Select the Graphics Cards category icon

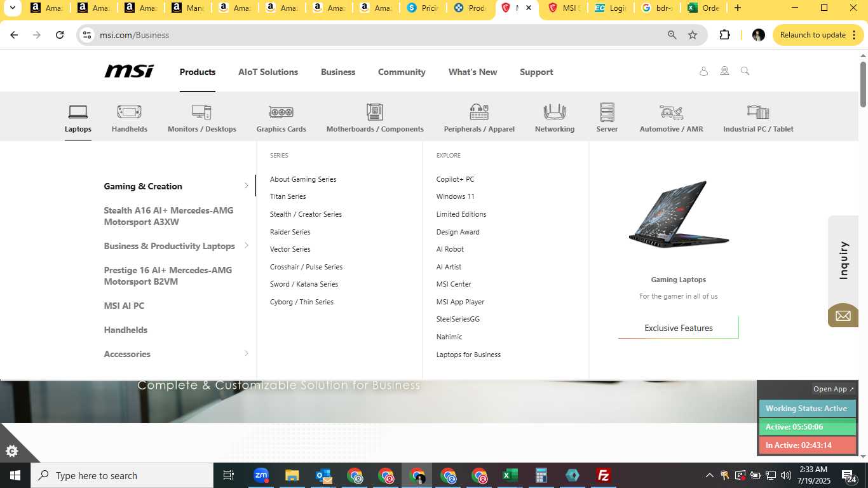point(281,112)
